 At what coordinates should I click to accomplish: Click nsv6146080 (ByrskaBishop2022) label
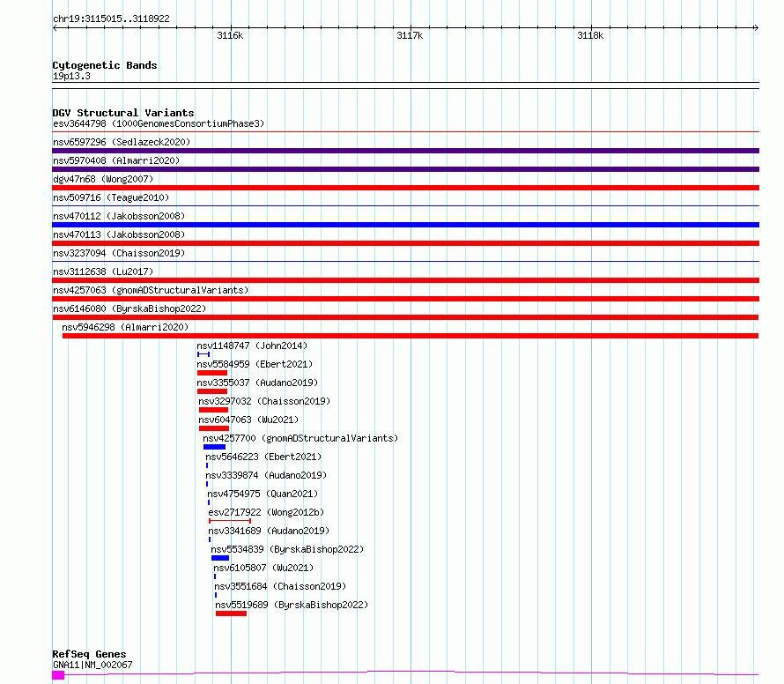coord(129,309)
